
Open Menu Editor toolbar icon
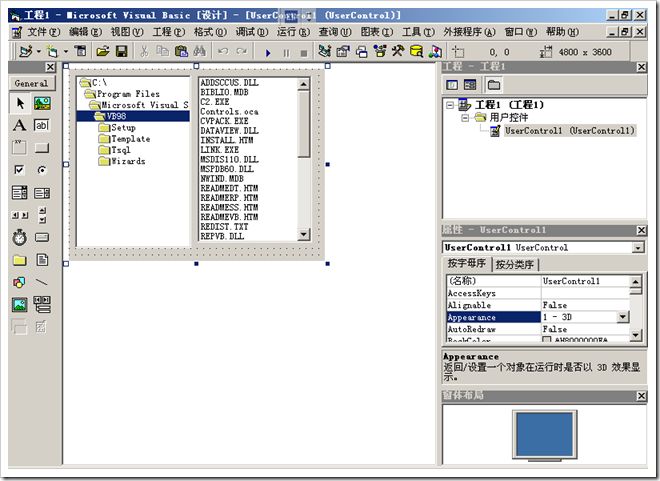[x=80, y=51]
